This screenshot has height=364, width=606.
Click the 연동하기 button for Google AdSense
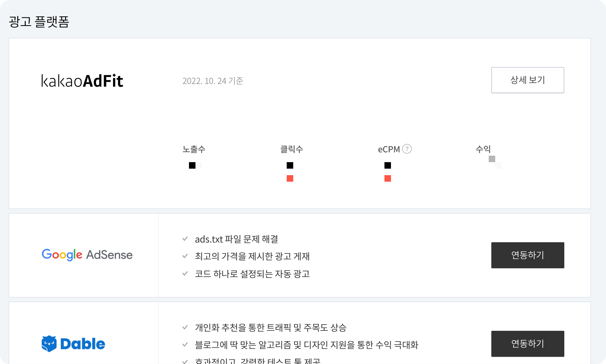tap(527, 255)
